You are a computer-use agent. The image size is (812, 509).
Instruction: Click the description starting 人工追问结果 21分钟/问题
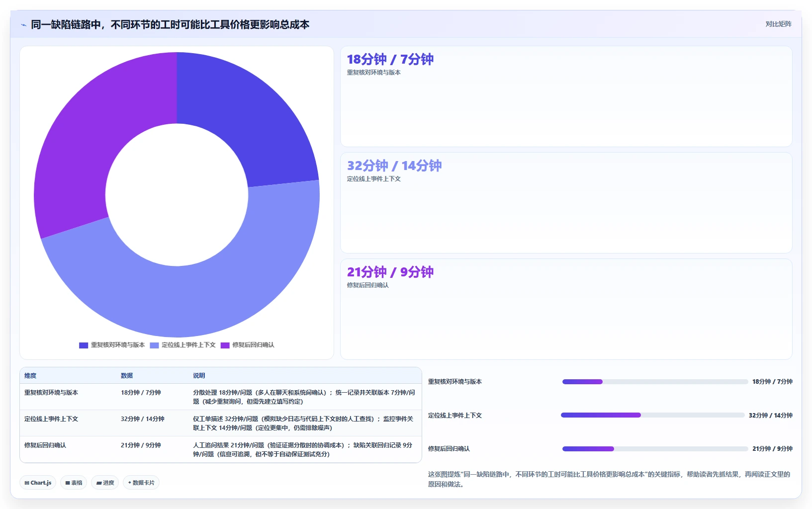[x=304, y=450]
